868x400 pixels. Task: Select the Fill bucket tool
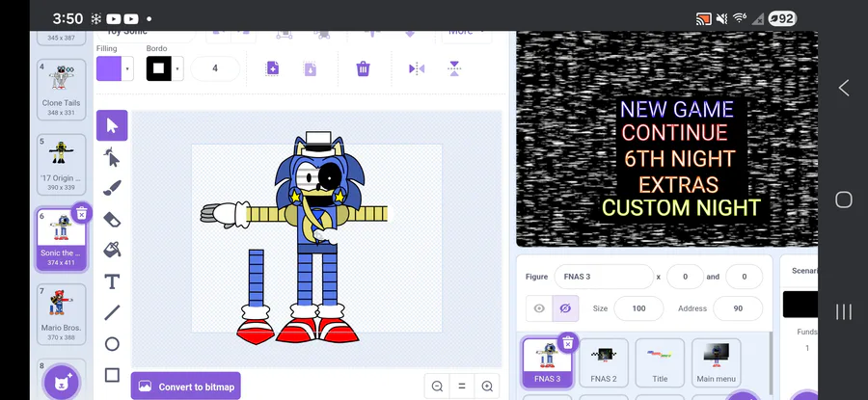click(x=112, y=250)
